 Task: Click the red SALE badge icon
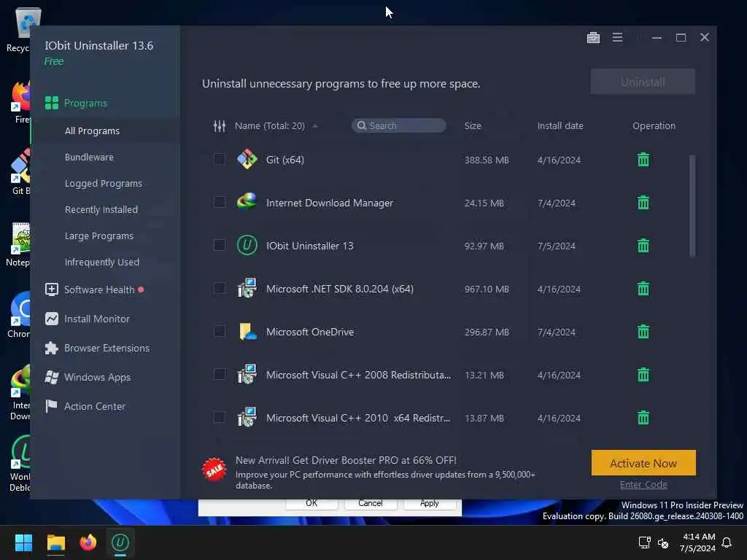tap(214, 470)
